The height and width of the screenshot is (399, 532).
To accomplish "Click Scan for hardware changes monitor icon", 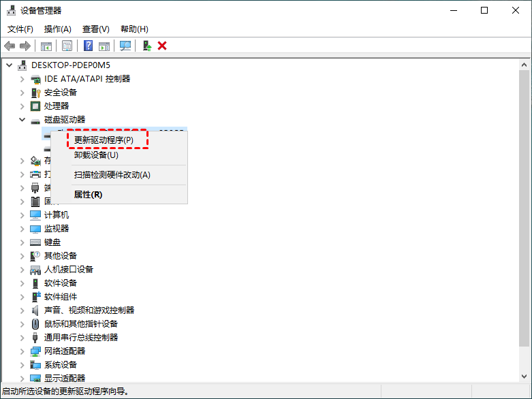I will coord(125,46).
